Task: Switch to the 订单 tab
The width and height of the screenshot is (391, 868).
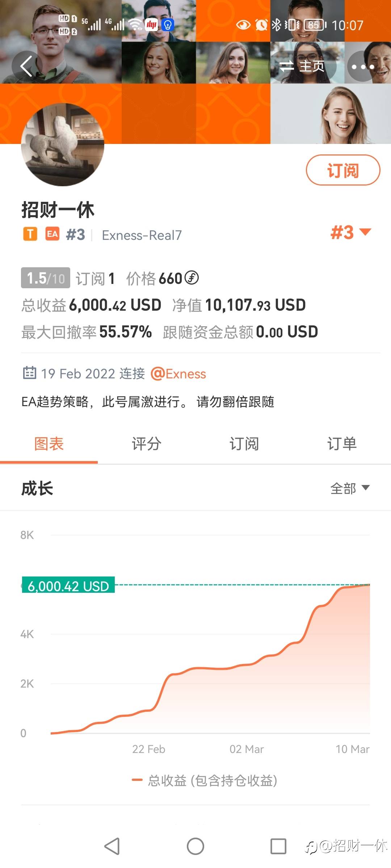Action: tap(342, 444)
